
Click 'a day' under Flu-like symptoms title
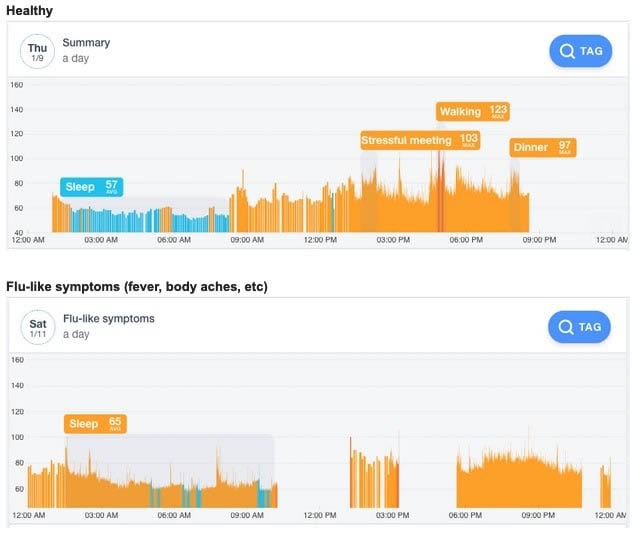pyautogui.click(x=76, y=335)
